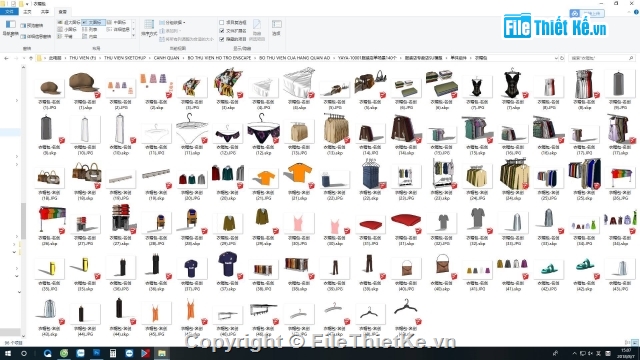Toggle the hidden items checkbox

(x=222, y=39)
